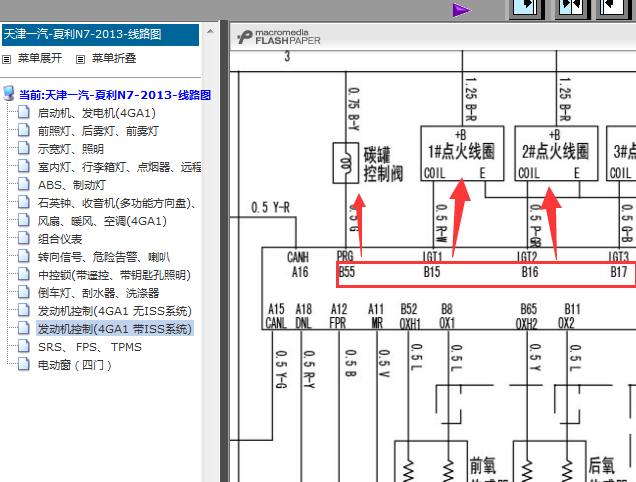Click the page icon next to SRS、FPS、TPMS
Screen dimensions: 636x482
pos(24,346)
